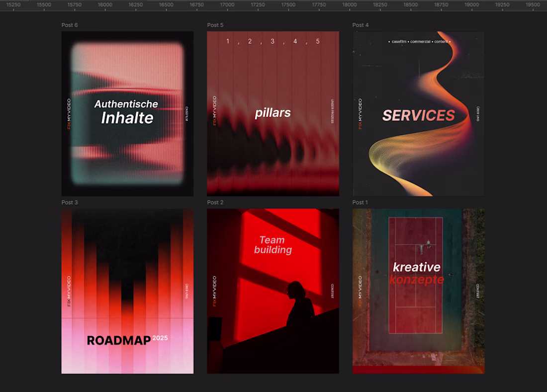Click the "Authentische" text in Post 6
The width and height of the screenshot is (547, 392).
126,104
